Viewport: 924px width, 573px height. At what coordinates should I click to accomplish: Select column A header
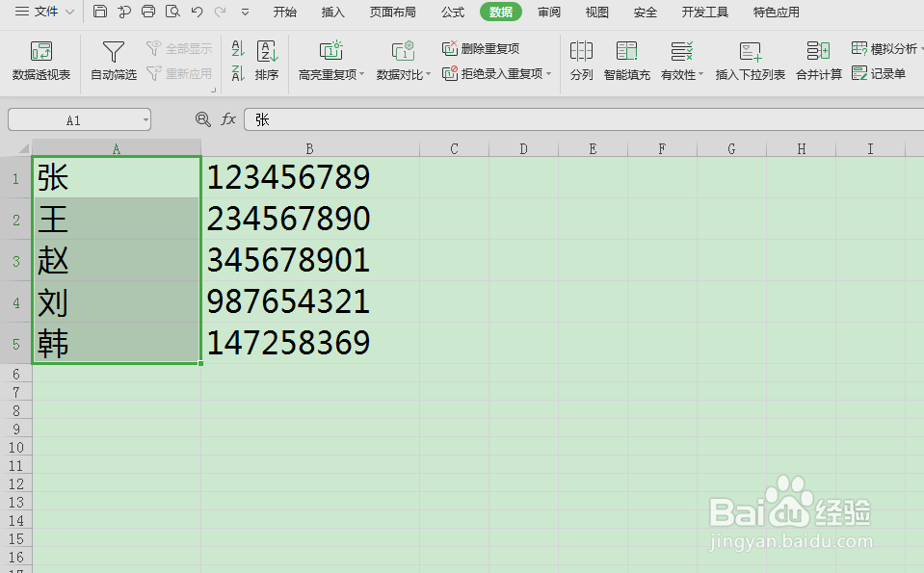pyautogui.click(x=117, y=149)
